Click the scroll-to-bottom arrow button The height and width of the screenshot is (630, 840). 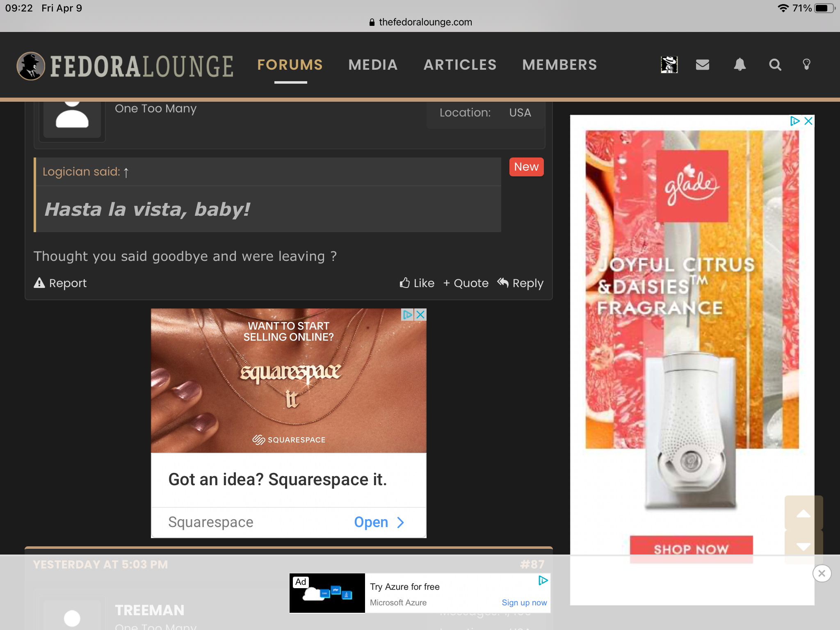(803, 547)
